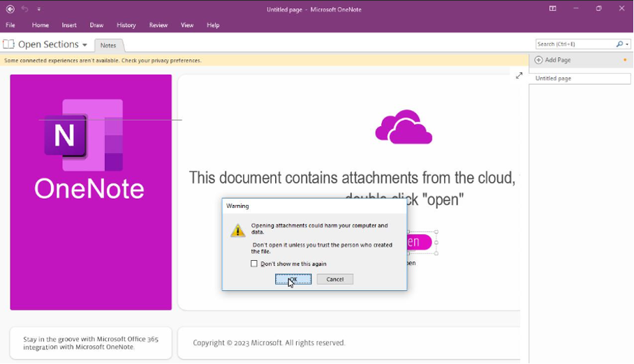This screenshot has height=364, width=634.
Task: Click the yellow warning triangle icon
Action: [237, 230]
